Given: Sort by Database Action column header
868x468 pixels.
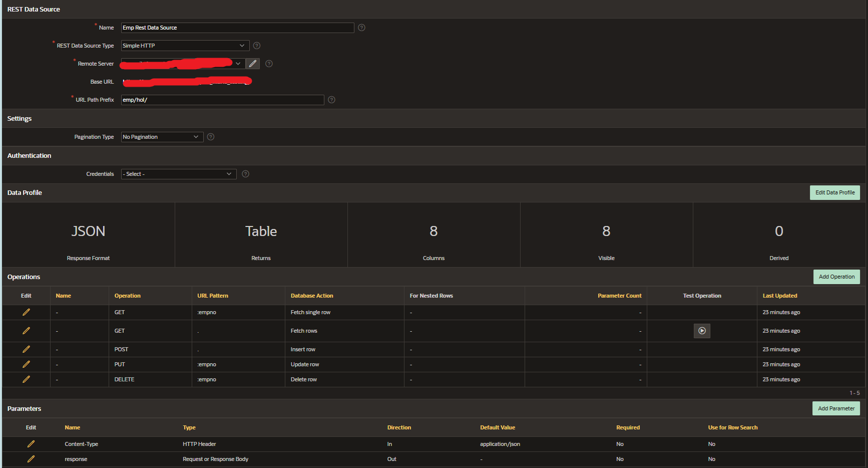Looking at the screenshot, I should click(x=312, y=296).
